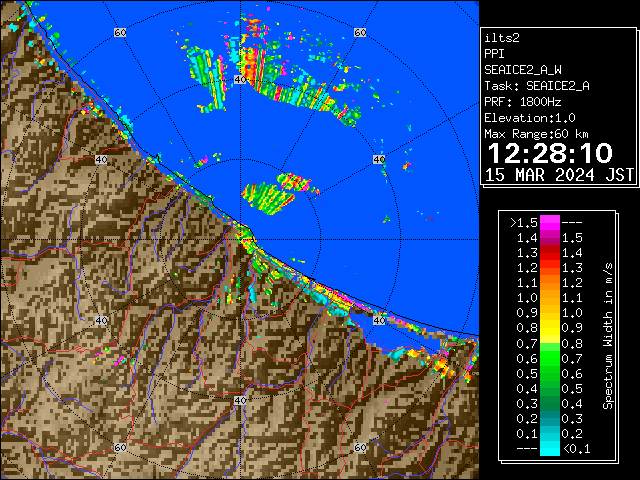Click the '60' range label in southwest land area
This screenshot has height=480, width=640.
(120, 448)
